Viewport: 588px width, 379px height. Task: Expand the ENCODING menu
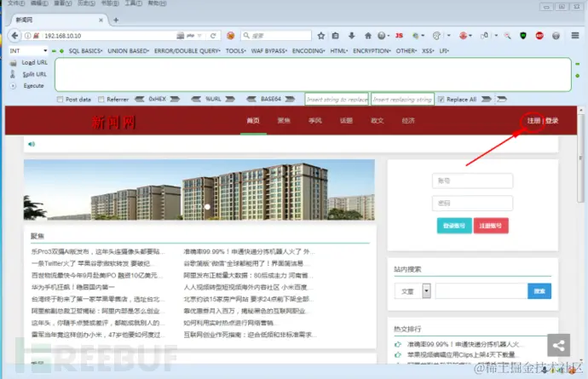click(x=308, y=51)
